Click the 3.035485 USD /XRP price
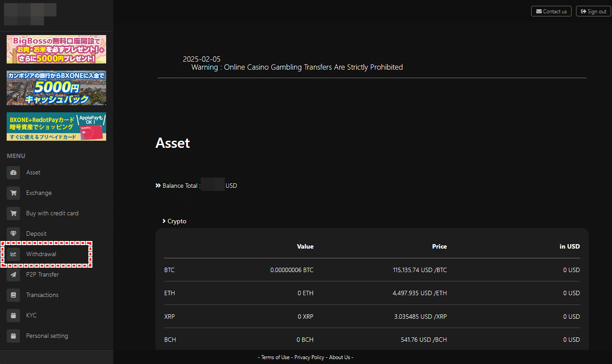The width and height of the screenshot is (612, 364). coord(420,317)
